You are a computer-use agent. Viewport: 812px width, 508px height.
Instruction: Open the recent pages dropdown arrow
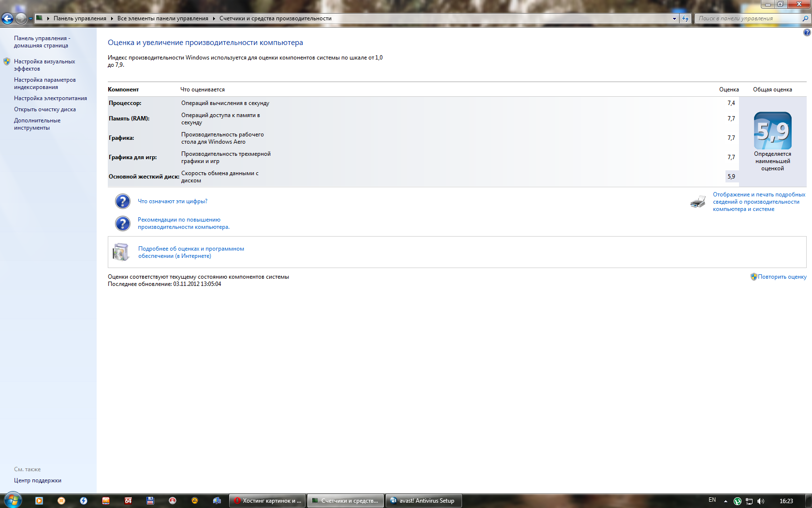tap(30, 19)
